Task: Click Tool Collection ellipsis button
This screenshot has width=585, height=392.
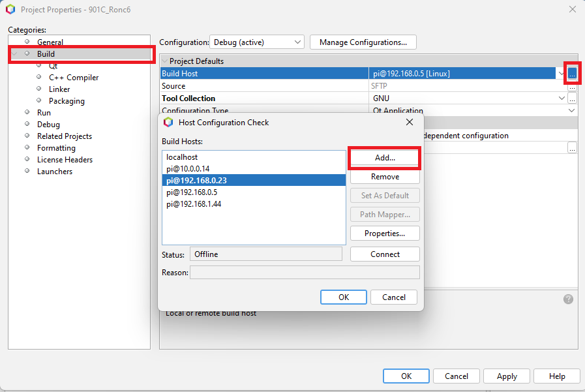Action: (x=572, y=98)
